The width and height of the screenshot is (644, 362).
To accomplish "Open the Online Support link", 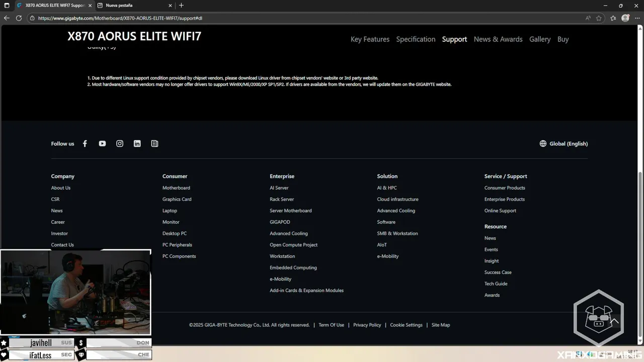I will (500, 211).
